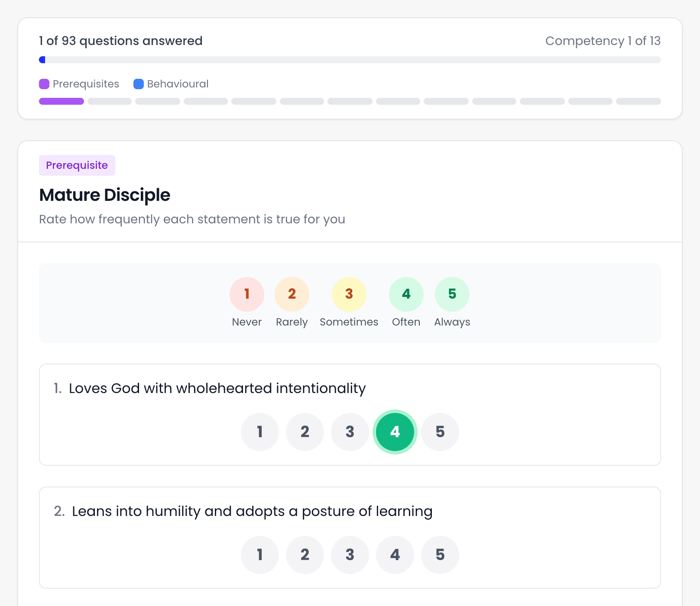Viewport: 700px width, 606px height.
Task: Select rating 4 for Leans into humility statement
Action: pos(395,555)
